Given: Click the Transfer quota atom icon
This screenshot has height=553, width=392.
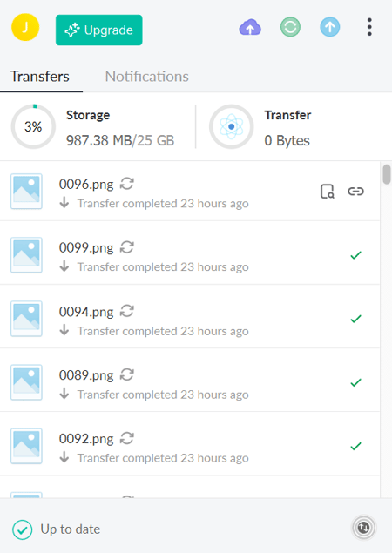Looking at the screenshot, I should [232, 126].
